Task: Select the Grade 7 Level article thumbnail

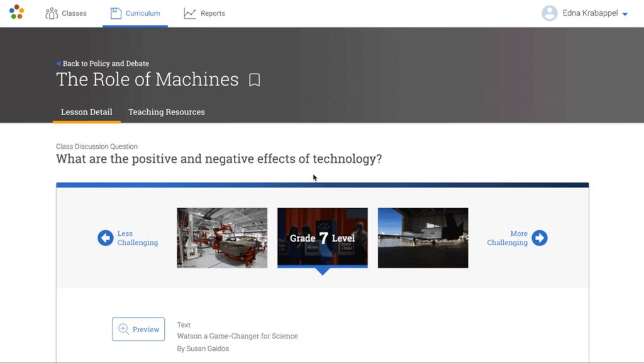Action: 322,237
